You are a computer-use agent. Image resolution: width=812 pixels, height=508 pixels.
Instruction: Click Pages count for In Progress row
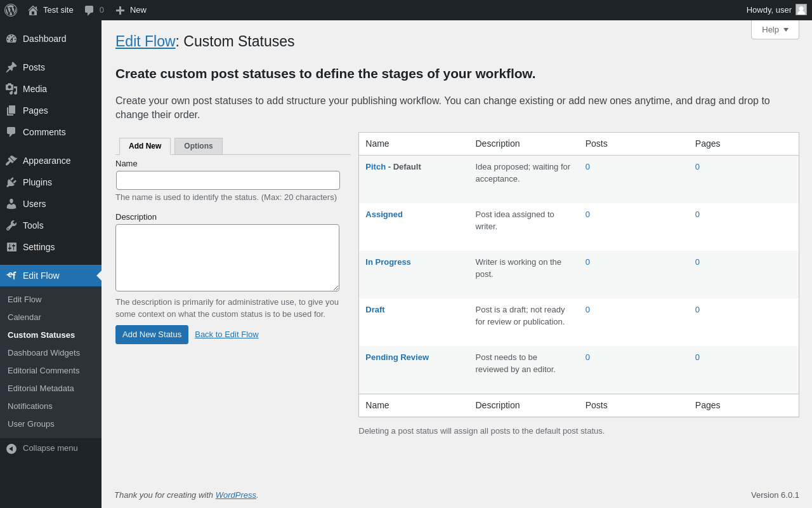point(697,262)
